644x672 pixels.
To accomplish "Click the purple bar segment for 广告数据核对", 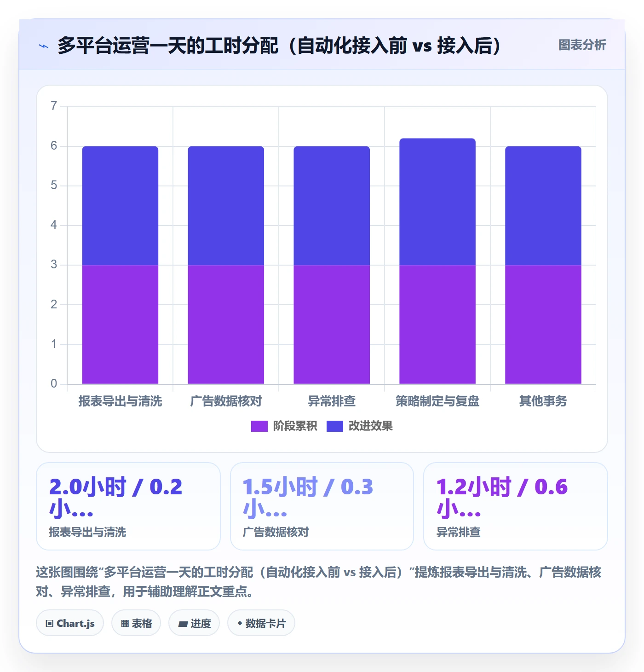I will click(x=226, y=324).
